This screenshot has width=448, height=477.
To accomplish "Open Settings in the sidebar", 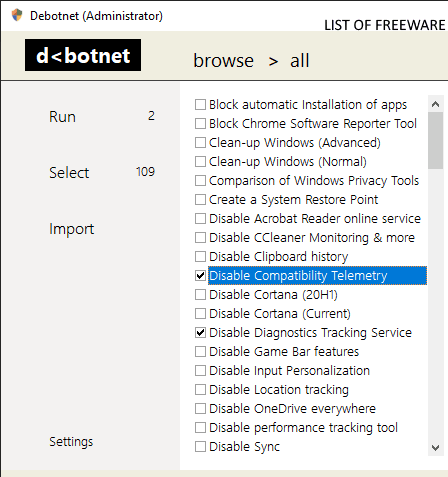I will (x=71, y=442).
